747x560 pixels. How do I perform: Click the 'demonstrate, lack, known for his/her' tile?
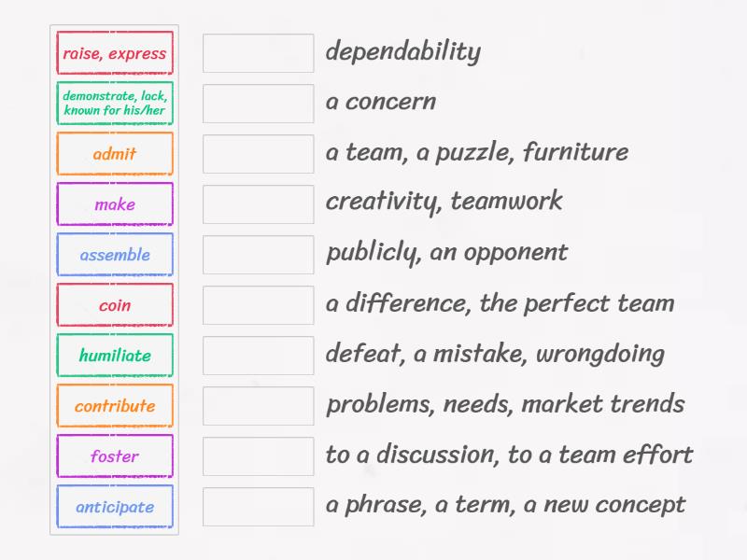tap(114, 103)
